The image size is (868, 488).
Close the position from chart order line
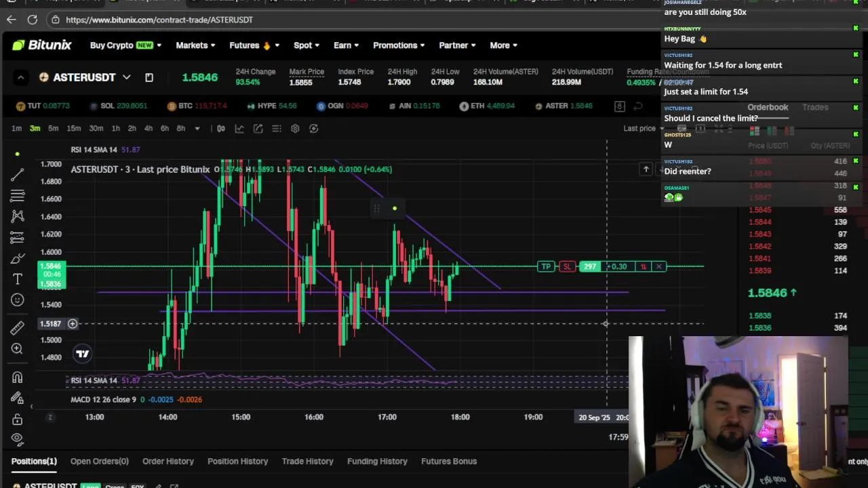click(658, 266)
